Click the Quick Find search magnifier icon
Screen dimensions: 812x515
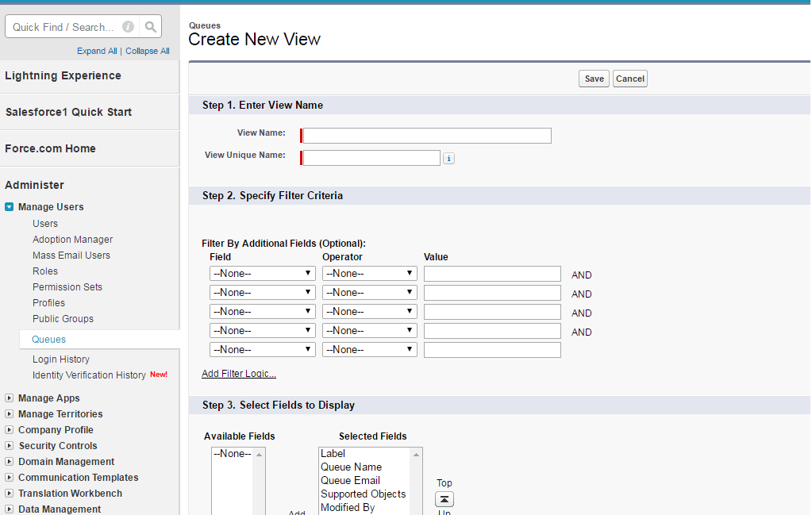pos(150,27)
